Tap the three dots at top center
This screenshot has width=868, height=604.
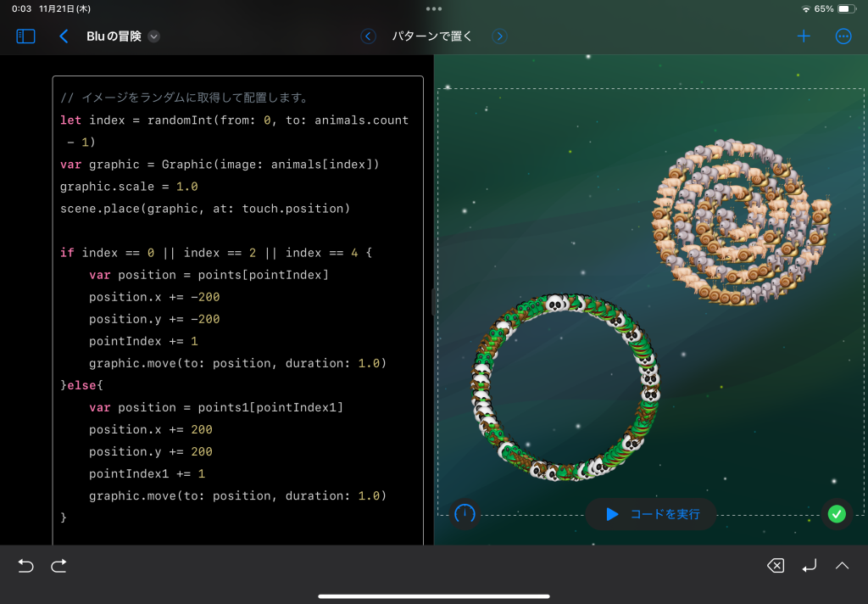[434, 8]
